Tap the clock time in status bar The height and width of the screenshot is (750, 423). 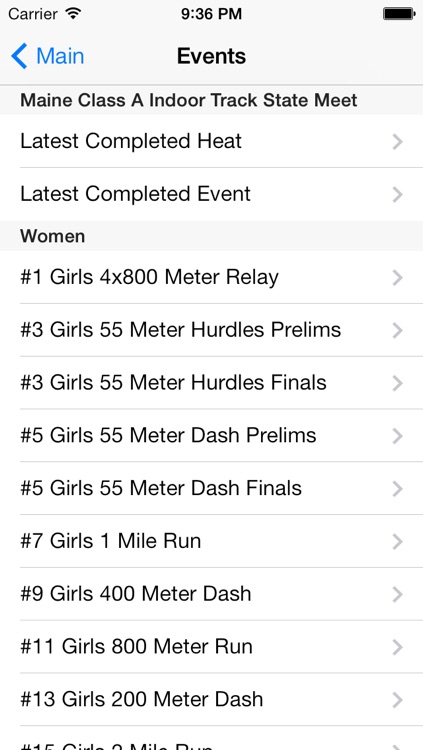tap(211, 14)
